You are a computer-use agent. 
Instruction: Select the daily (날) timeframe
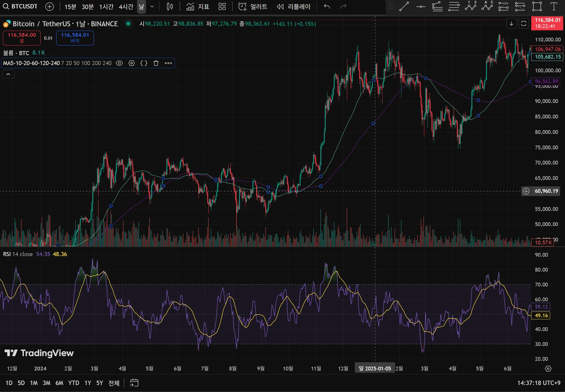click(x=141, y=7)
